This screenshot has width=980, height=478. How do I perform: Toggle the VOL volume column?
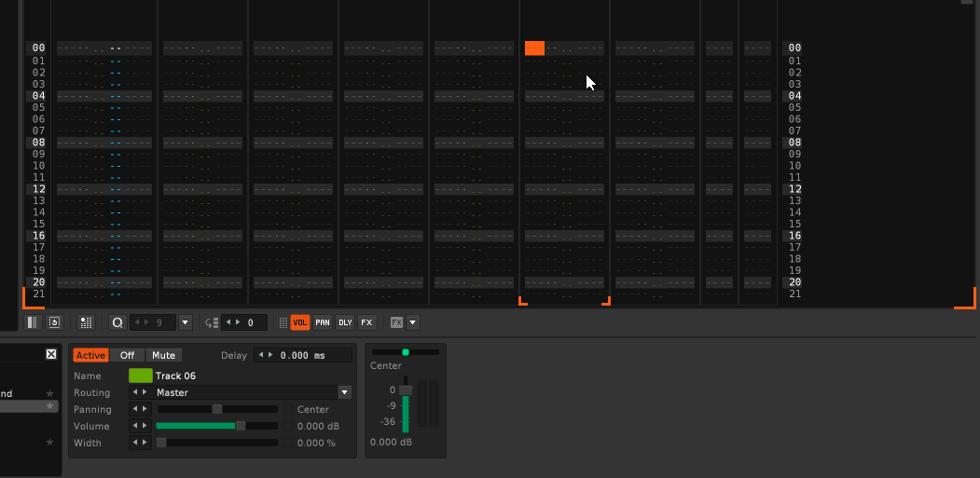click(300, 322)
